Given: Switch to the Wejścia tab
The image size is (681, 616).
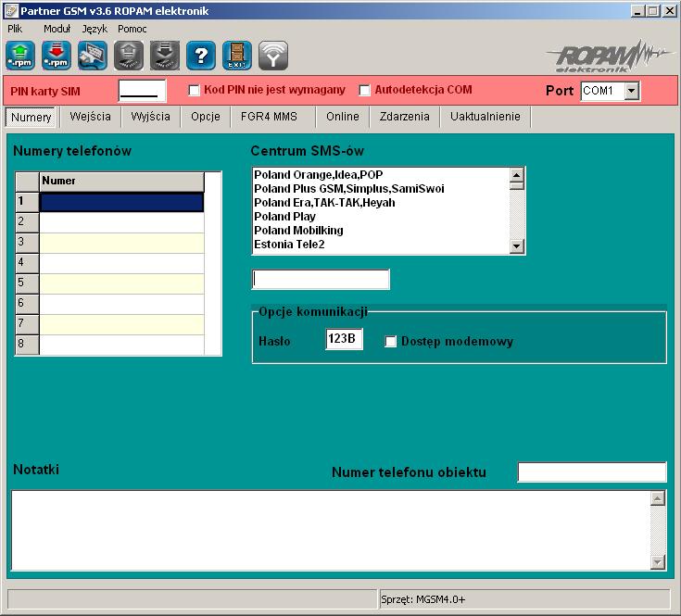Looking at the screenshot, I should point(91,117).
